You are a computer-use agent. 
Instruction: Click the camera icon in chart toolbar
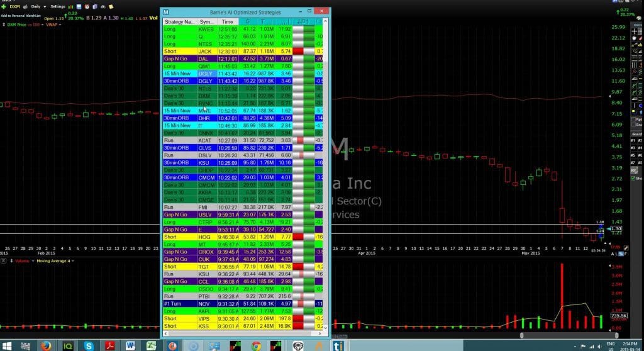[x=103, y=7]
